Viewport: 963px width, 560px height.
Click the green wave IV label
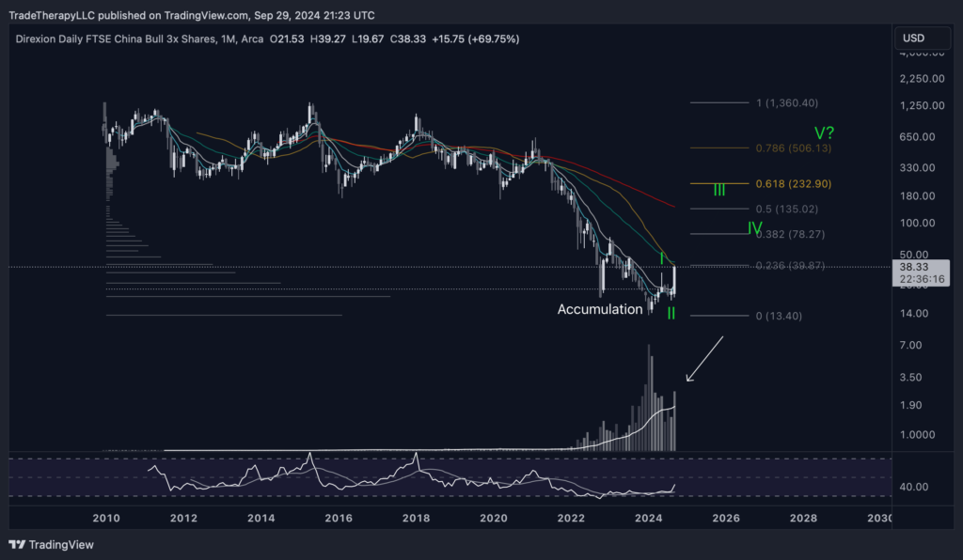tap(753, 228)
